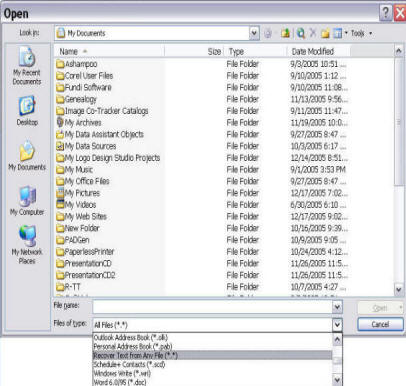The height and width of the screenshot is (386, 406).
Task: Go up one folder level
Action: click(285, 33)
